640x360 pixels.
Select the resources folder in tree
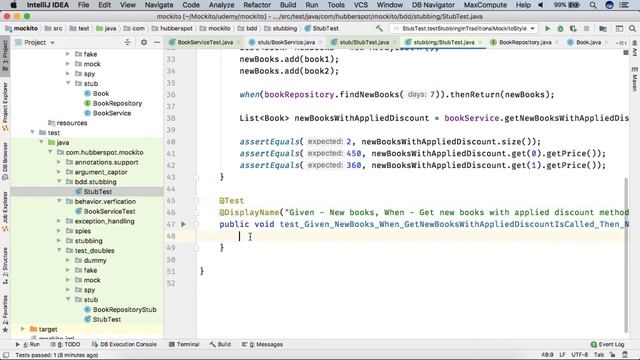68,123
